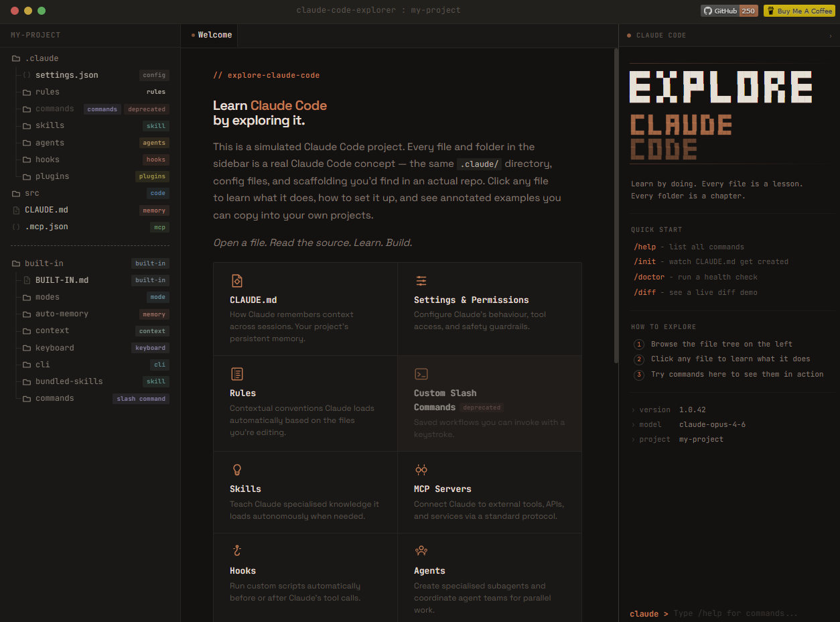Click the .claude/ inline code text

pos(478,164)
